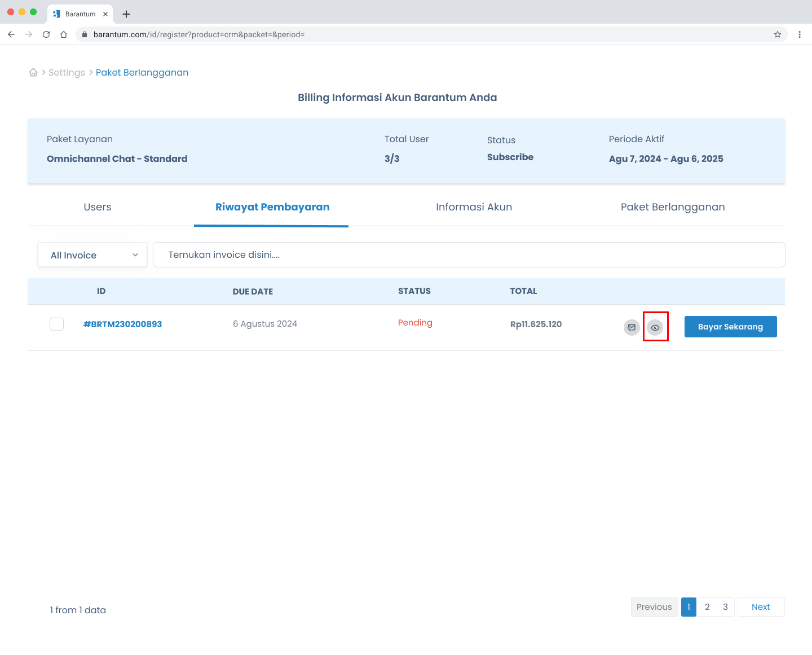Viewport: 812px width, 655px height.
Task: Click Billing Informasi Akun Barantum Anda heading
Action: coord(398,98)
